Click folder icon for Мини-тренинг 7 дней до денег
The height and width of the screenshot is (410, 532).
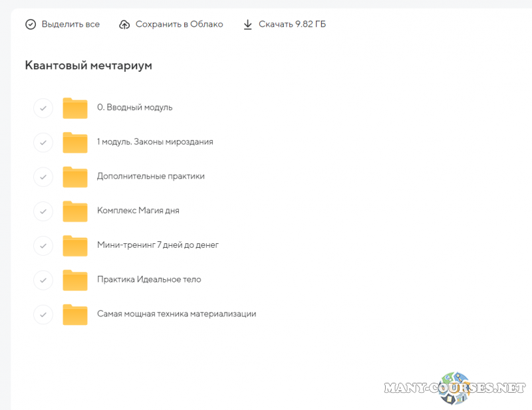(x=75, y=245)
